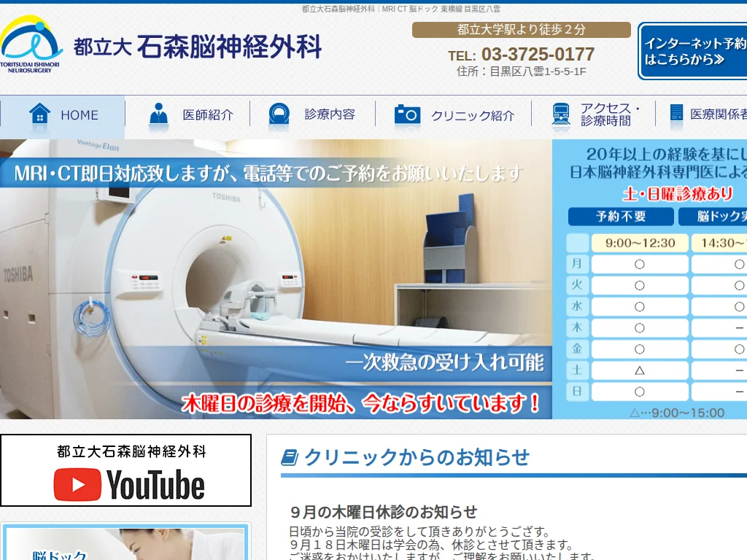Click the clinic logo emblem
This screenshot has width=747, height=560.
[x=31, y=44]
